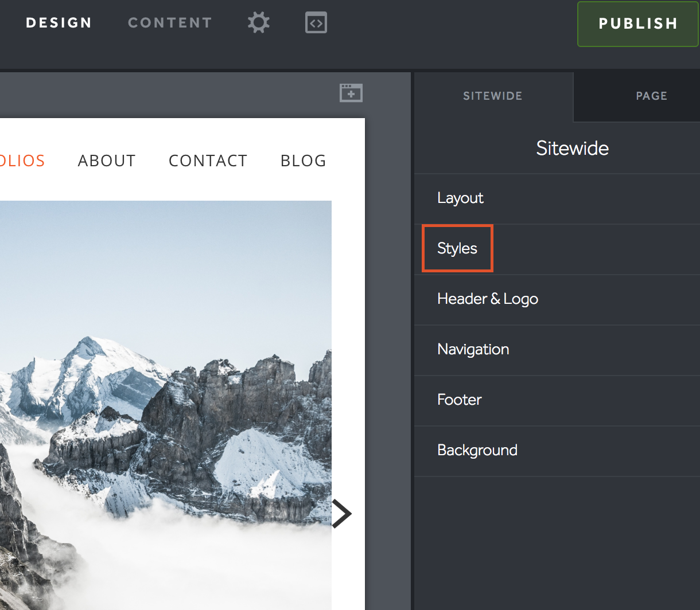Click the About link in site preview
This screenshot has height=610, width=700.
(x=107, y=161)
